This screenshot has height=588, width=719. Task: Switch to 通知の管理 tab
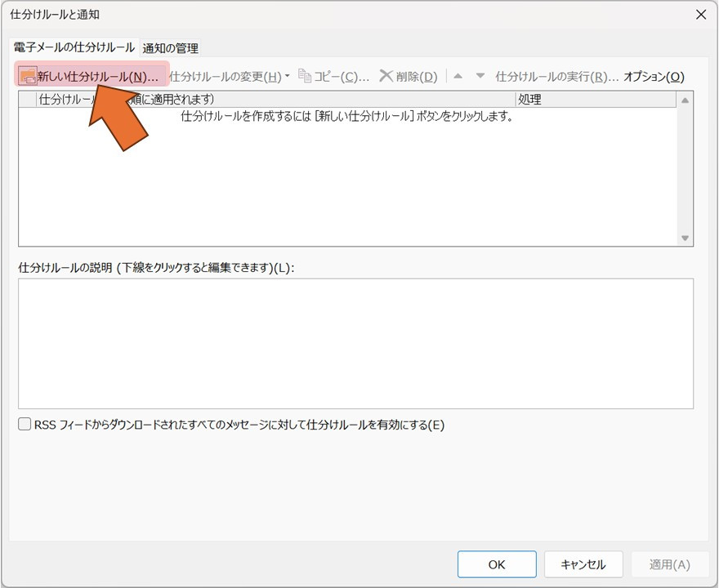point(170,48)
